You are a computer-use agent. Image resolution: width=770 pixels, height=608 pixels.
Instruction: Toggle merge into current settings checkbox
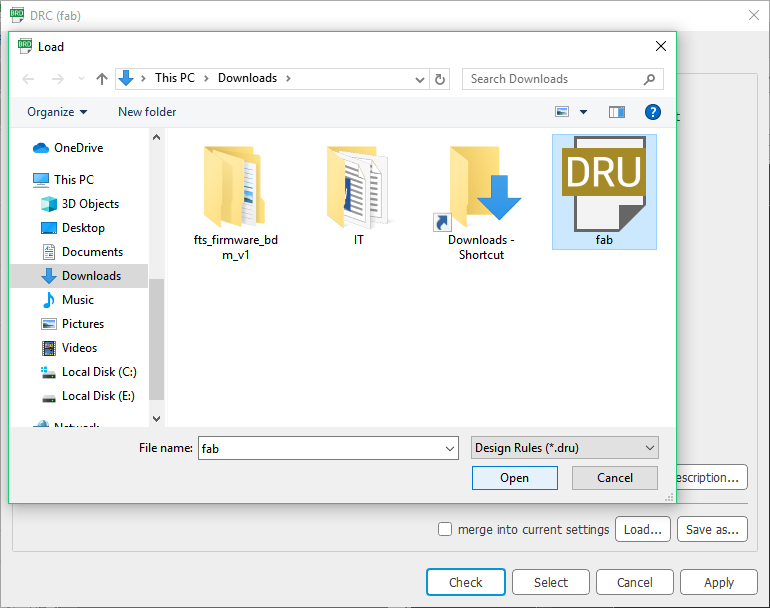coord(445,529)
